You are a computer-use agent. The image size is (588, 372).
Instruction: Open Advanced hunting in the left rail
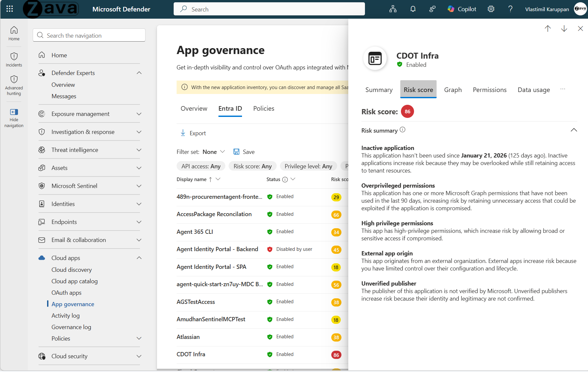tap(14, 85)
